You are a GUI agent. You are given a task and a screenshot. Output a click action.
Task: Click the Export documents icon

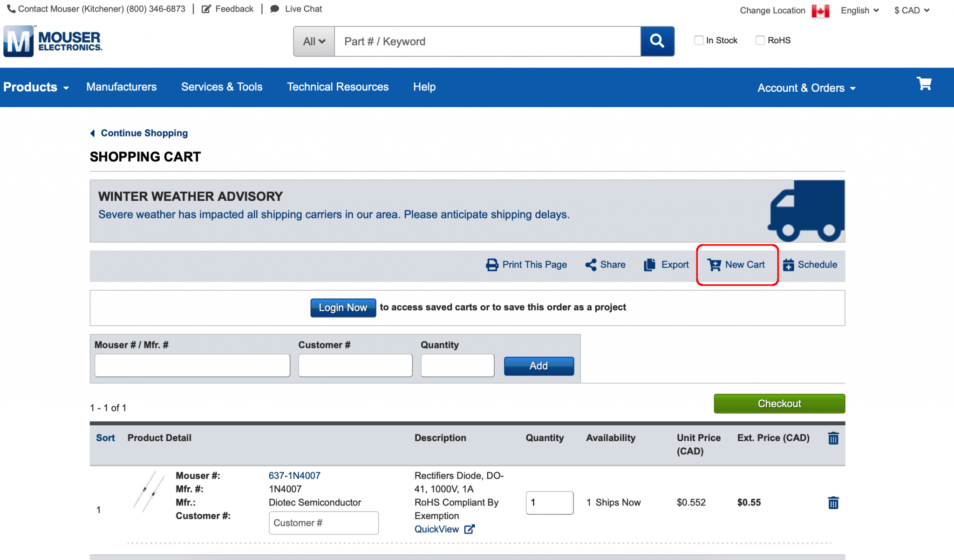pyautogui.click(x=649, y=265)
